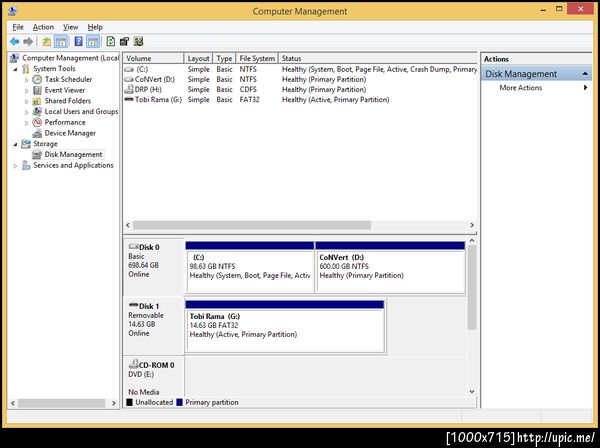Click the blue Help toolbar icon
The image size is (600, 448).
[78, 41]
